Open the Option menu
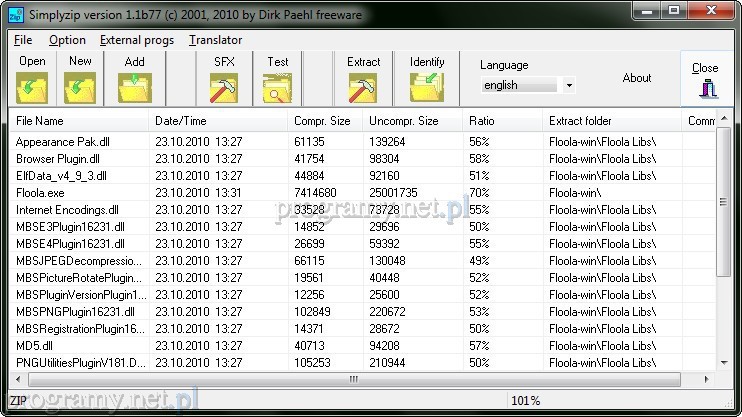The image size is (742, 417). 67,40
